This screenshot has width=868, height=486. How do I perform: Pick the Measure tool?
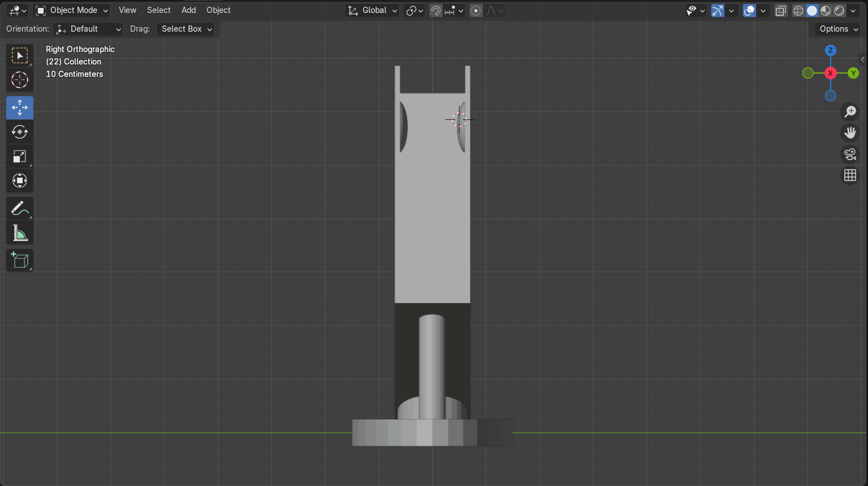coord(20,233)
